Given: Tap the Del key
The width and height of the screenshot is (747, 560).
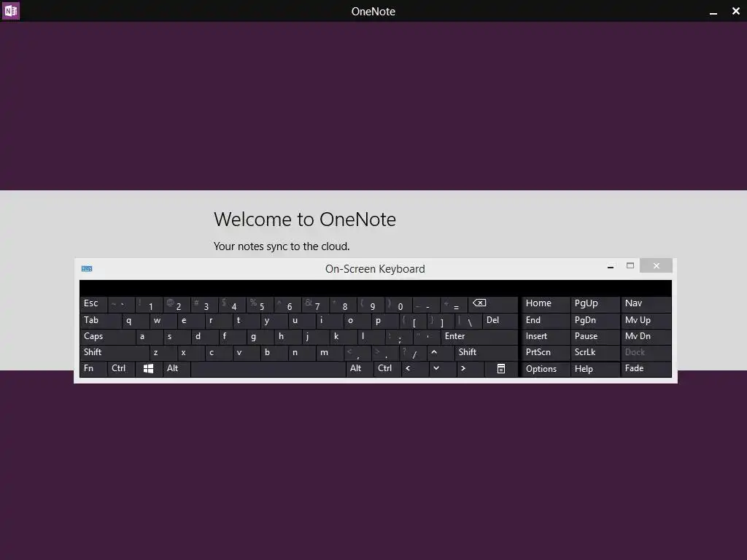Looking at the screenshot, I should click(x=500, y=321).
